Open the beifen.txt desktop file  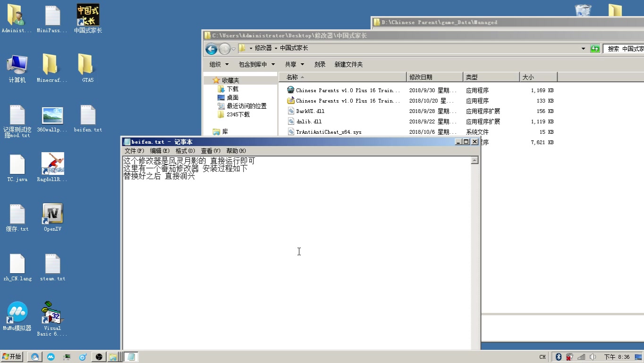point(88,118)
